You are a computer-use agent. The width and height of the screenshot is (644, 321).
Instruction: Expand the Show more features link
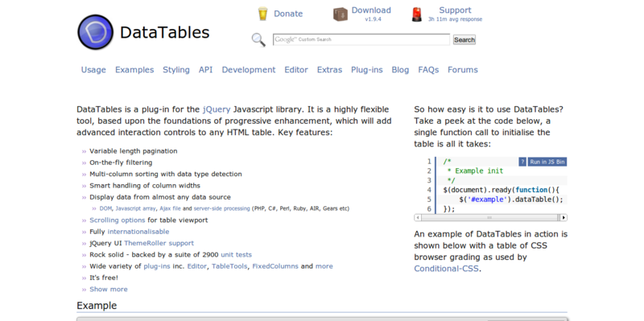109,289
